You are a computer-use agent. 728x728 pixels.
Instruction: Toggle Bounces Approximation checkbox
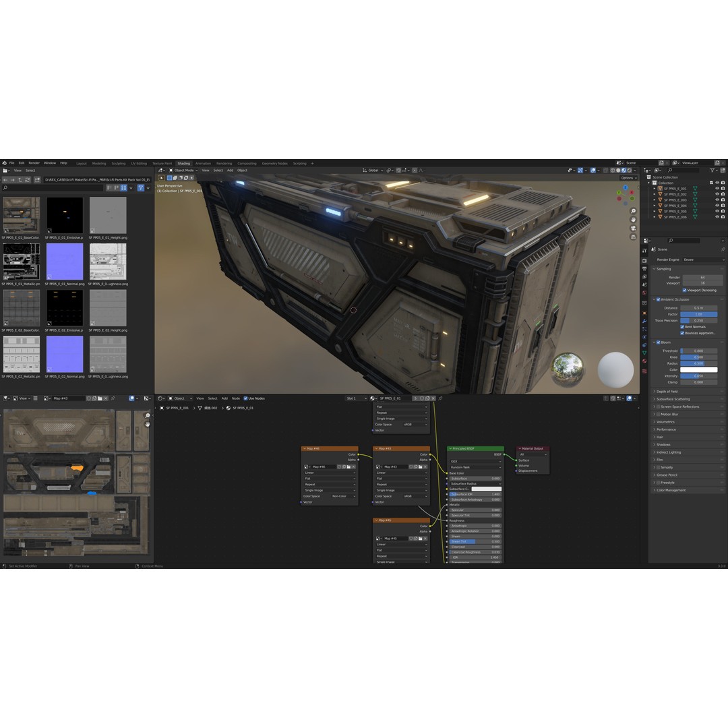[x=682, y=333]
